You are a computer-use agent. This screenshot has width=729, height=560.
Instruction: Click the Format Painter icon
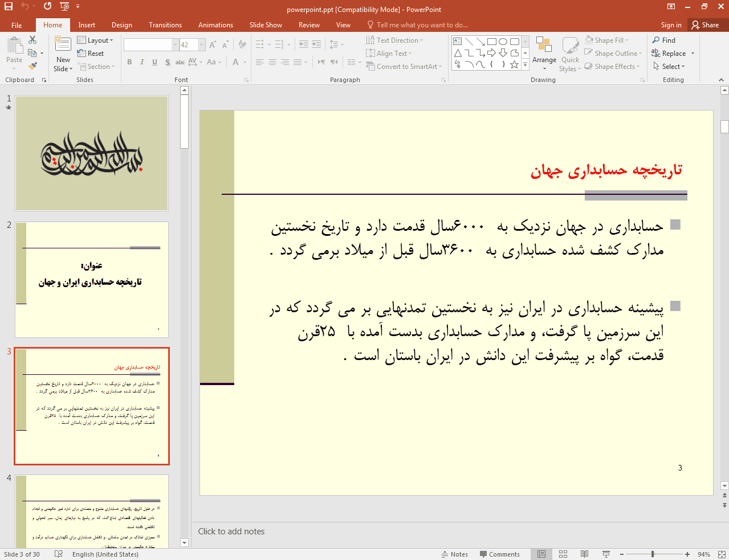(x=32, y=66)
